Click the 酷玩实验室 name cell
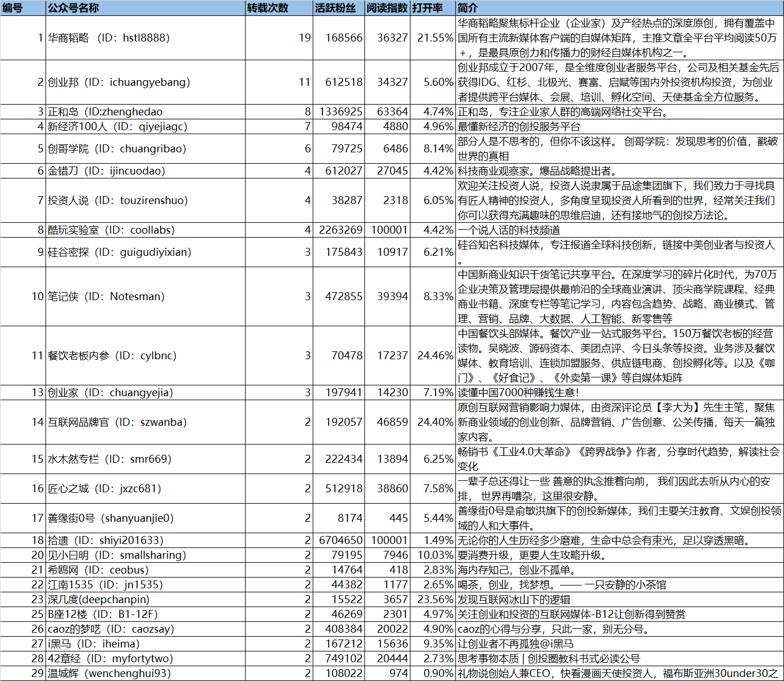The width and height of the screenshot is (784, 681). 111,230
